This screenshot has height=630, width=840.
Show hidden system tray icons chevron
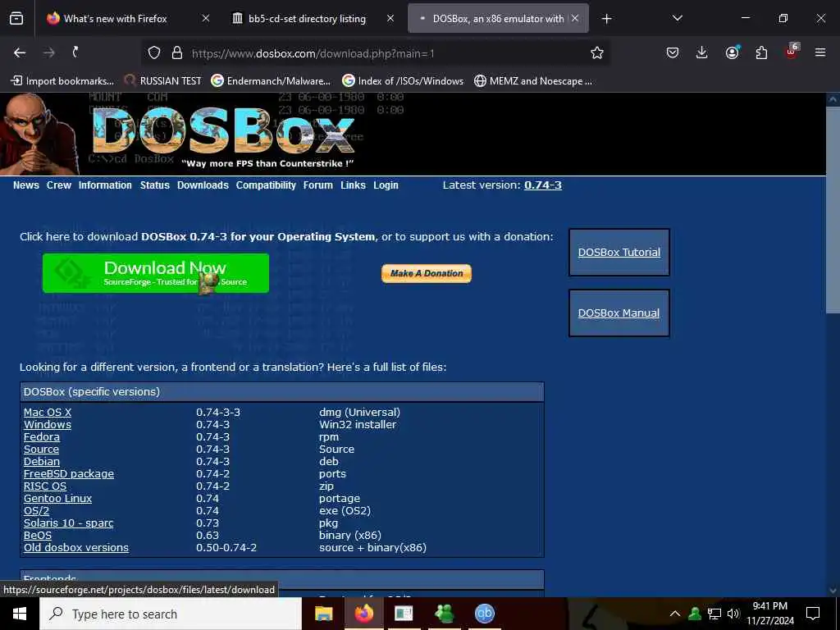pos(675,614)
